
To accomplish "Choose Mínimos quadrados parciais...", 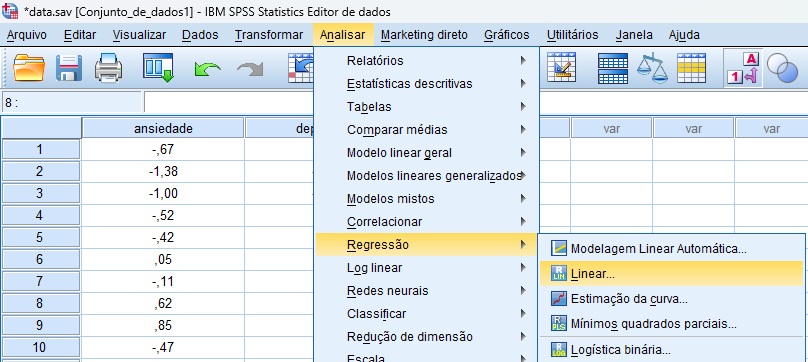I will (x=671, y=324).
